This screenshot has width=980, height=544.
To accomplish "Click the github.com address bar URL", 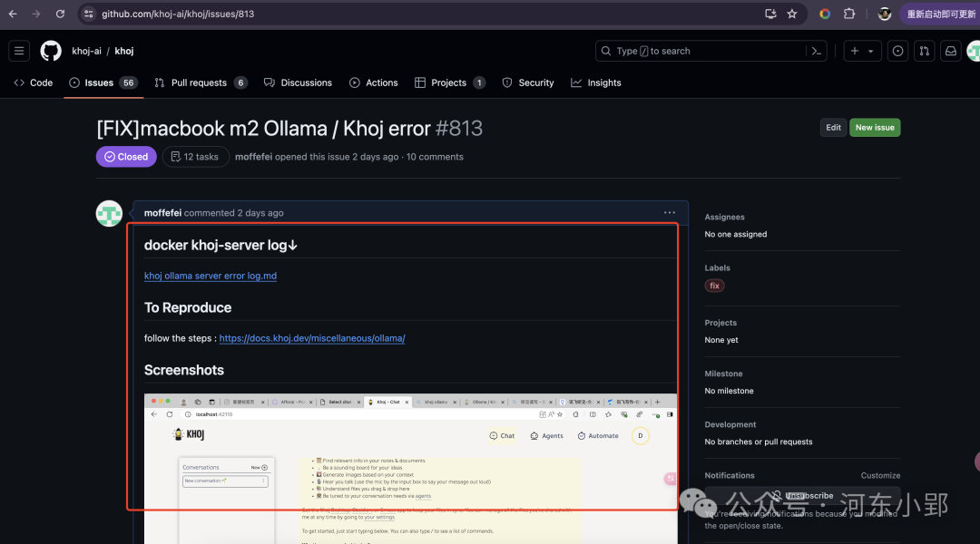I will 178,14.
